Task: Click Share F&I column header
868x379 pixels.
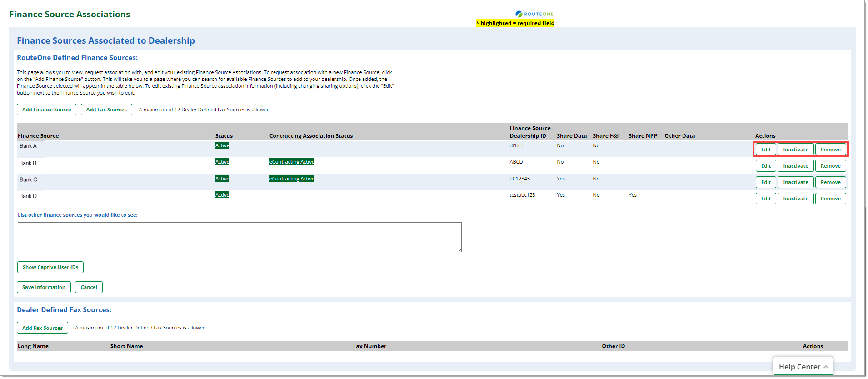Action: click(605, 136)
